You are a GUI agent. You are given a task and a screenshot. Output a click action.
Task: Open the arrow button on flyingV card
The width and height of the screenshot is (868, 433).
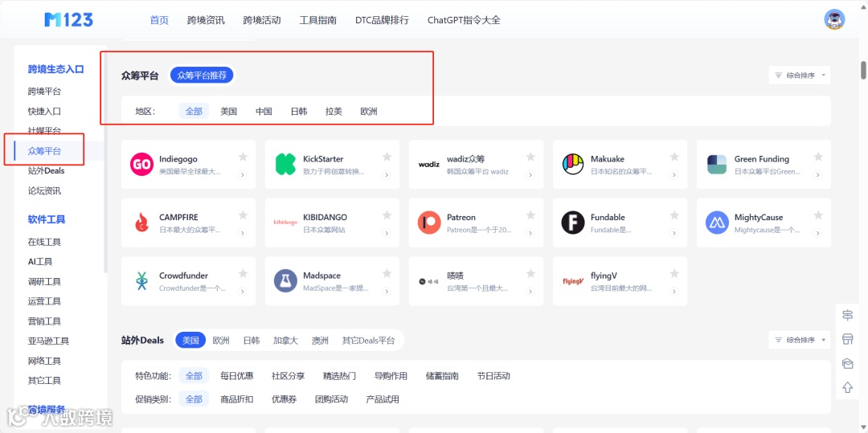[x=674, y=292]
